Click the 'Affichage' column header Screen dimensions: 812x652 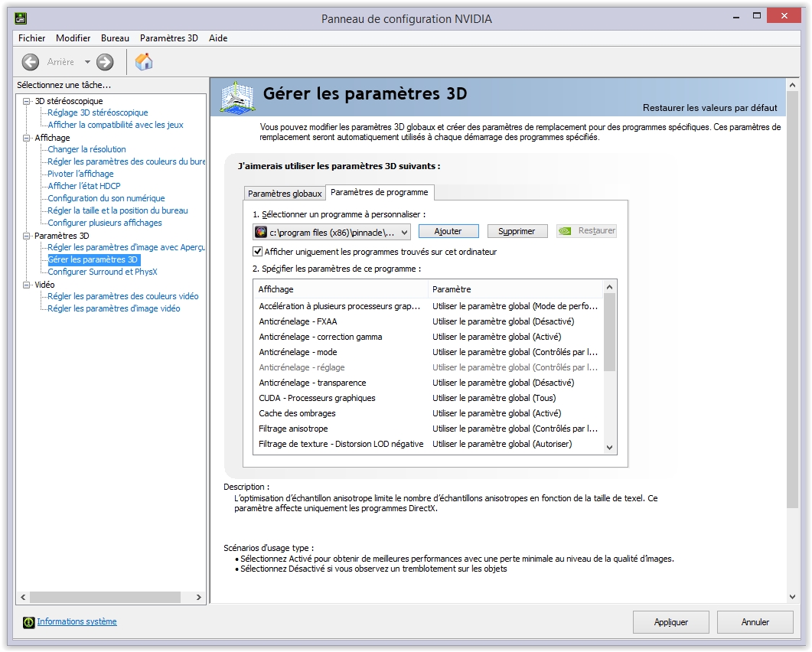341,289
